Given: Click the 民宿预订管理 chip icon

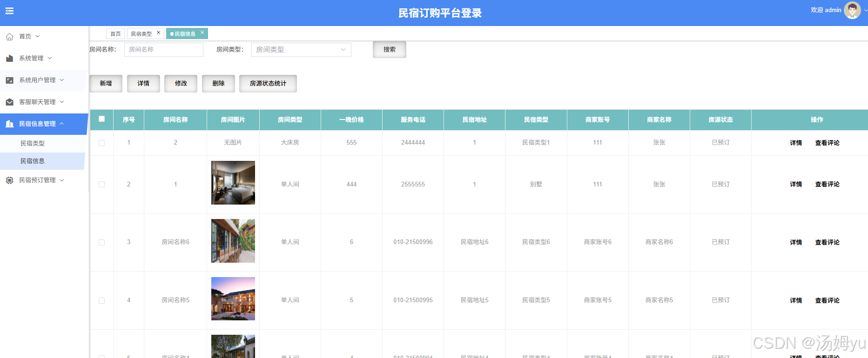Looking at the screenshot, I should [x=9, y=180].
